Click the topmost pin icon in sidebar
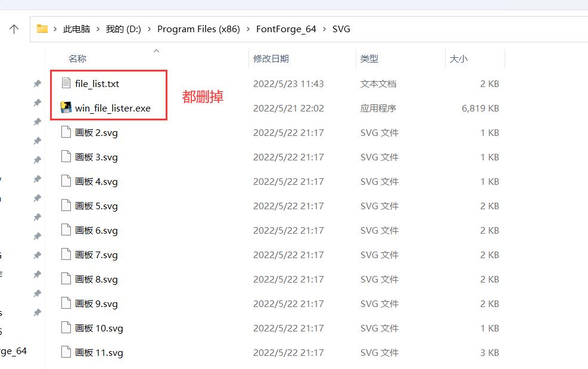The image size is (588, 369). click(x=37, y=84)
